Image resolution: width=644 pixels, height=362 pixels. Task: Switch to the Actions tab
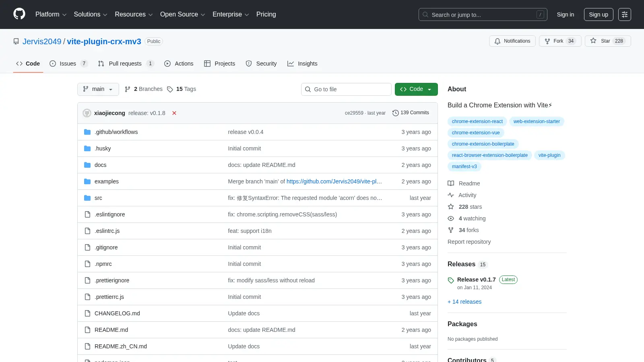(179, 64)
